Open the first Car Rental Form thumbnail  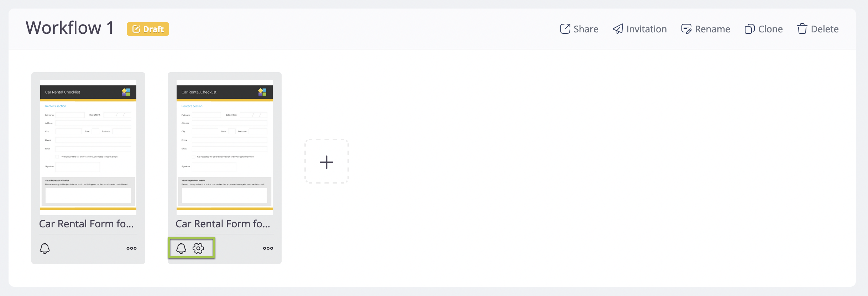tap(88, 147)
